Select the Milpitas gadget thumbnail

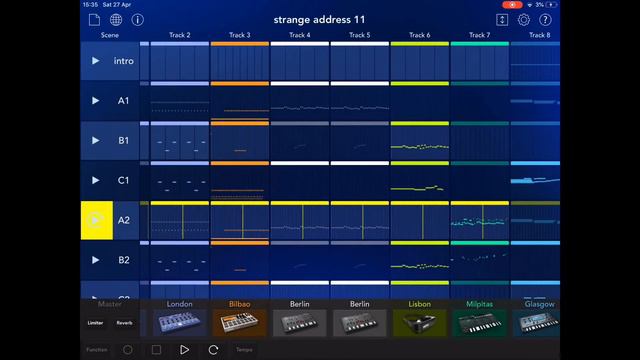coord(480,323)
